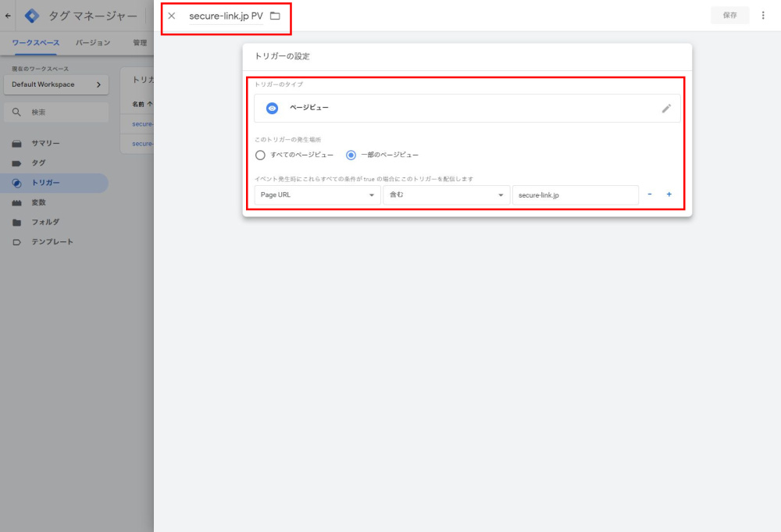Click the Tag Manager logo icon
The height and width of the screenshot is (532, 781).
click(x=32, y=16)
